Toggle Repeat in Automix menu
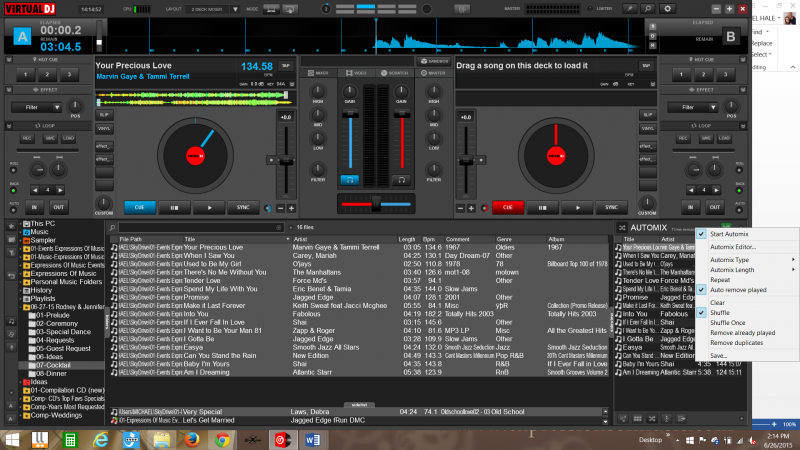Viewport: 800px width, 450px height. click(x=720, y=280)
